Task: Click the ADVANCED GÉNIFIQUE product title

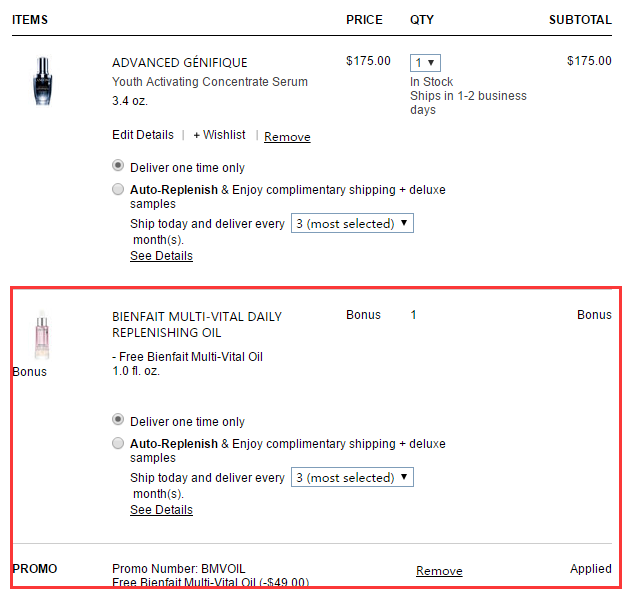Action: [180, 62]
